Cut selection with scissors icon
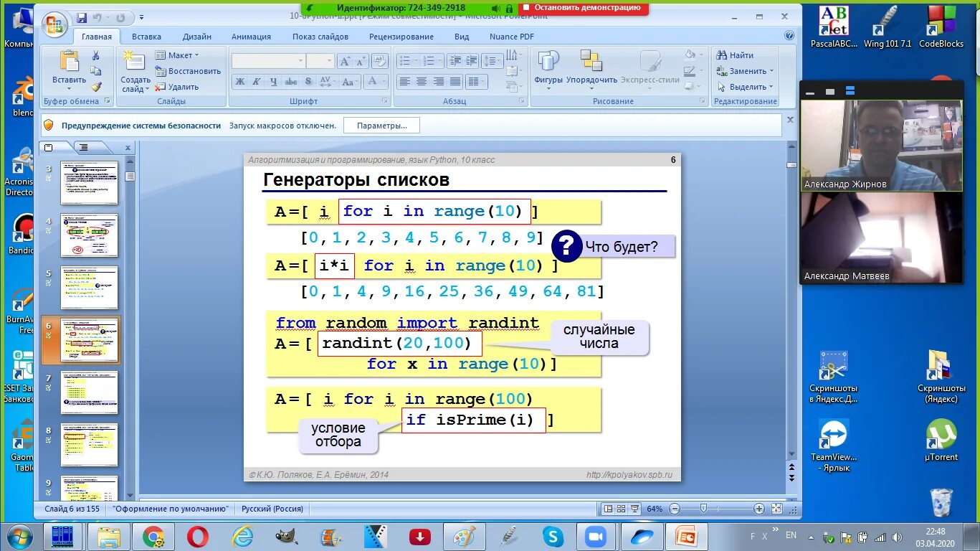The image size is (980, 551). coord(95,56)
